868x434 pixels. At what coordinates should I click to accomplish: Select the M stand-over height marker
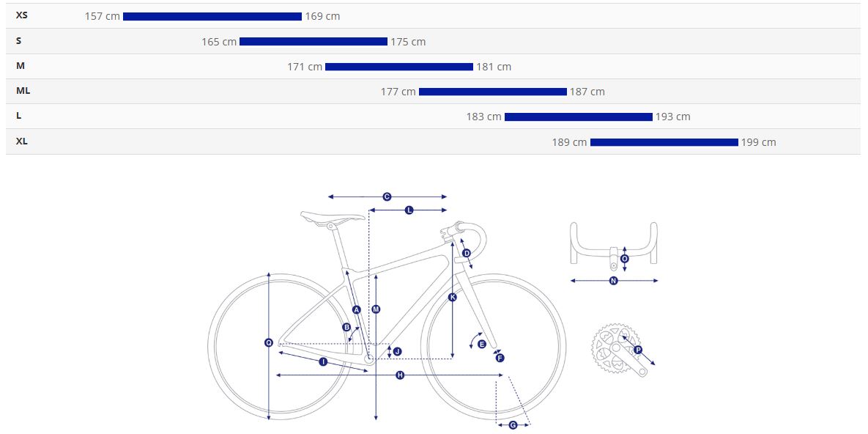click(x=376, y=309)
